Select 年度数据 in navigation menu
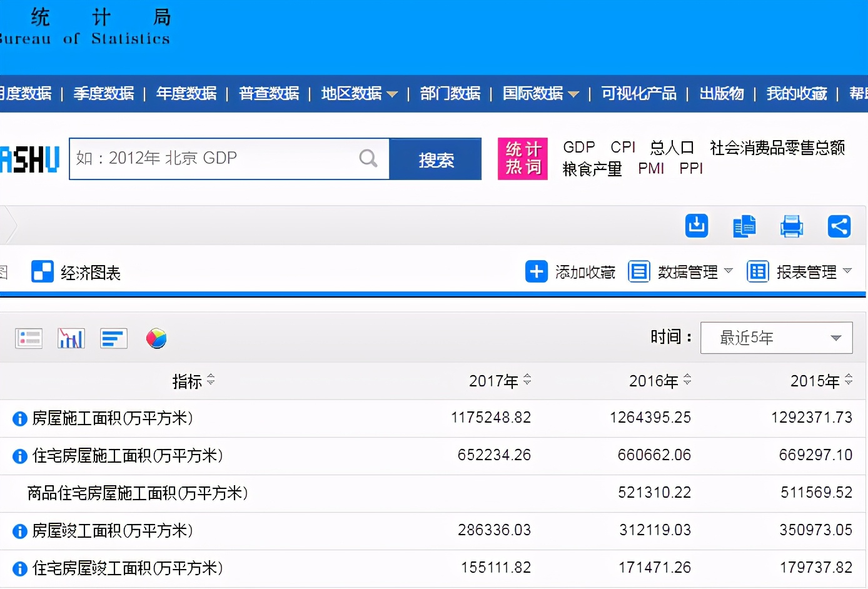 click(186, 93)
